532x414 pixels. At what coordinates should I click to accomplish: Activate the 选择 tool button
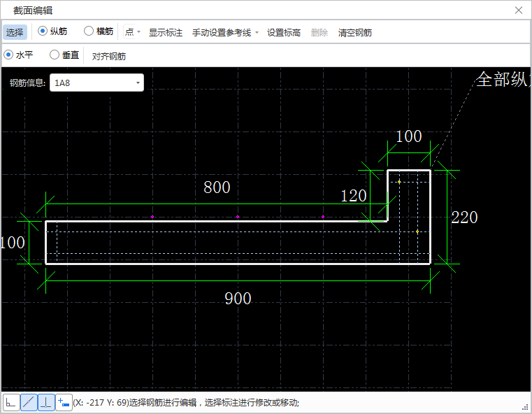pos(15,32)
